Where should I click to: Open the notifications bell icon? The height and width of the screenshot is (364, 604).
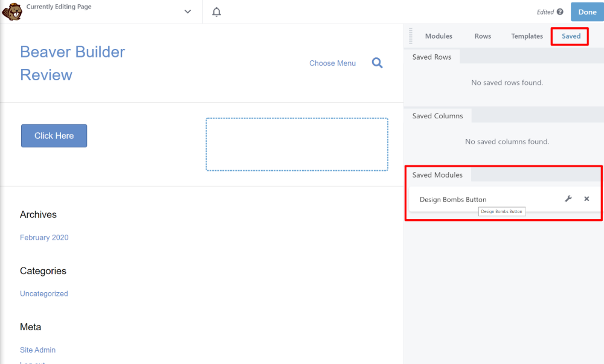tap(216, 12)
